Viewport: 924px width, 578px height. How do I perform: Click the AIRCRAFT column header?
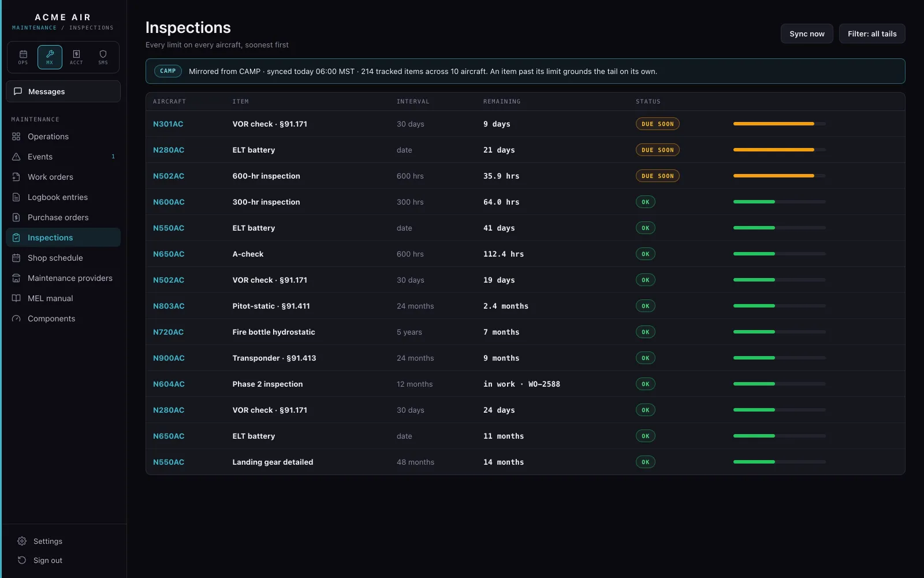click(x=169, y=102)
